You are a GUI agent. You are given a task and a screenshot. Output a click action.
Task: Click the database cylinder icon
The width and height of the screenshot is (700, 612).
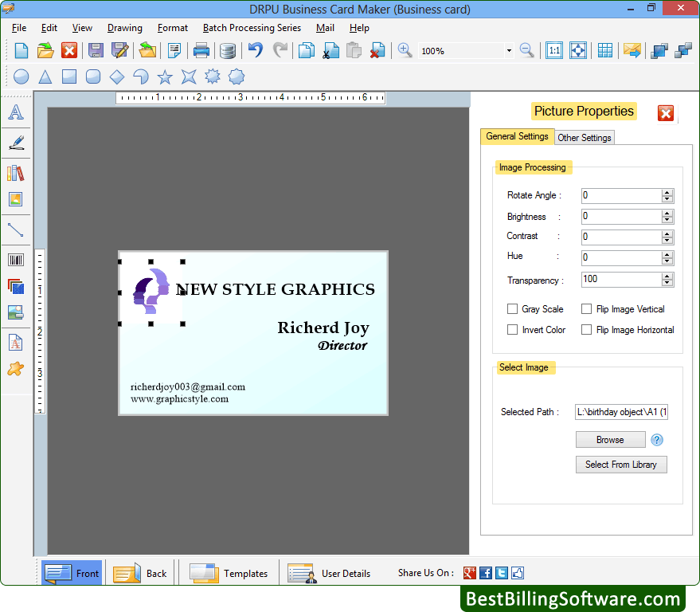tap(228, 50)
